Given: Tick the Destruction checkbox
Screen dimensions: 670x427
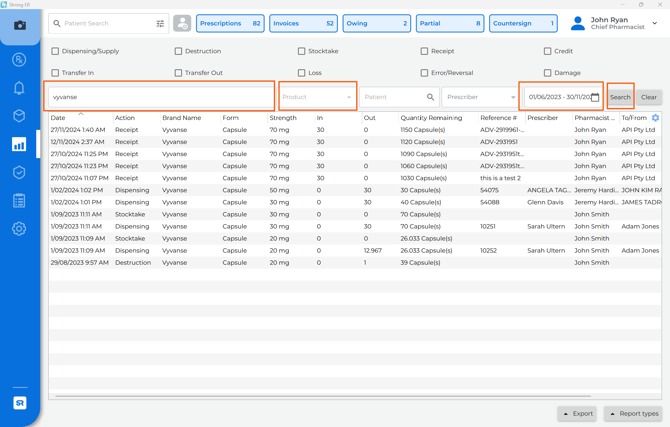Looking at the screenshot, I should [178, 51].
